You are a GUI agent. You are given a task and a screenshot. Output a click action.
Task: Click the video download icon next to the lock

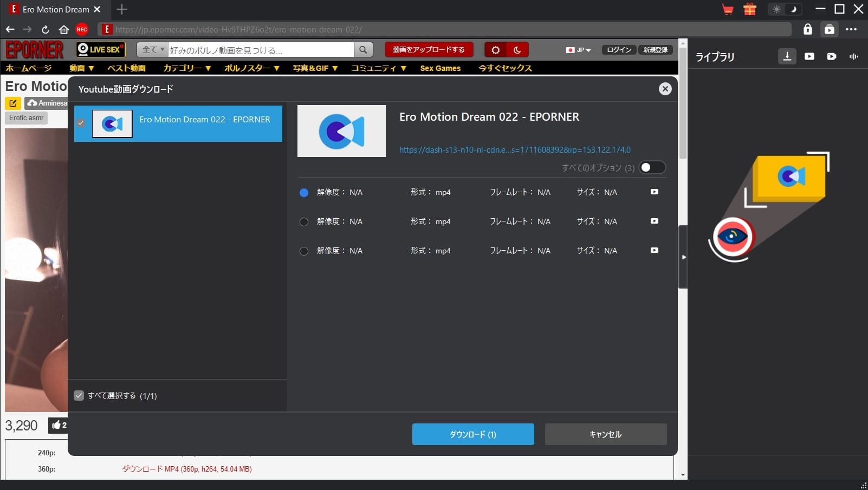pos(830,29)
